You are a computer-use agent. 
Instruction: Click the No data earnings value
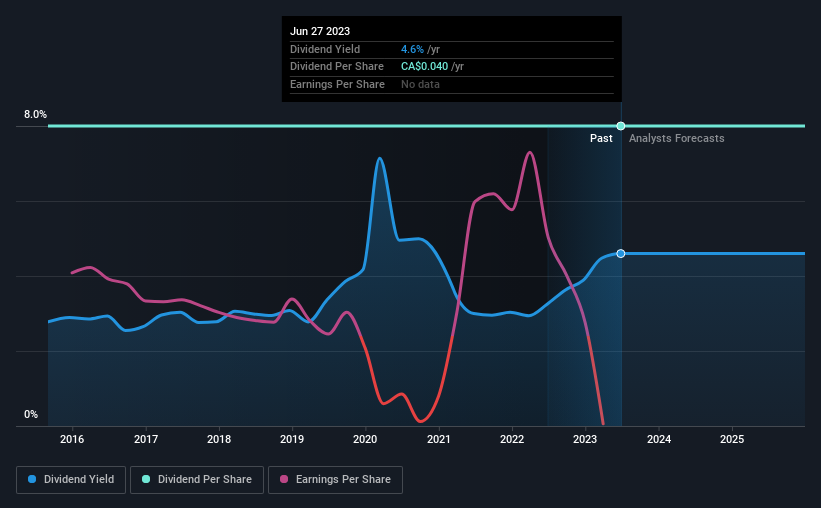point(420,84)
